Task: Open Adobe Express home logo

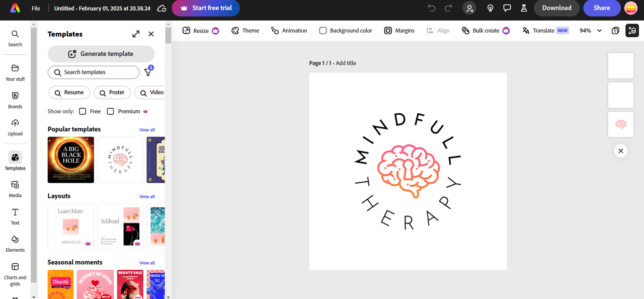Action: click(x=15, y=8)
